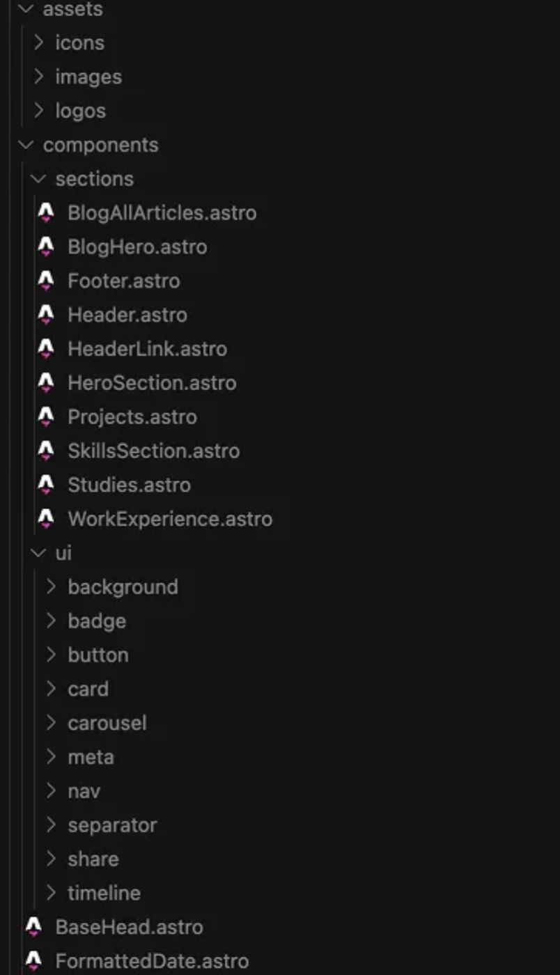
Task: Click the Astro icon next to Studies.astro
Action: click(46, 485)
